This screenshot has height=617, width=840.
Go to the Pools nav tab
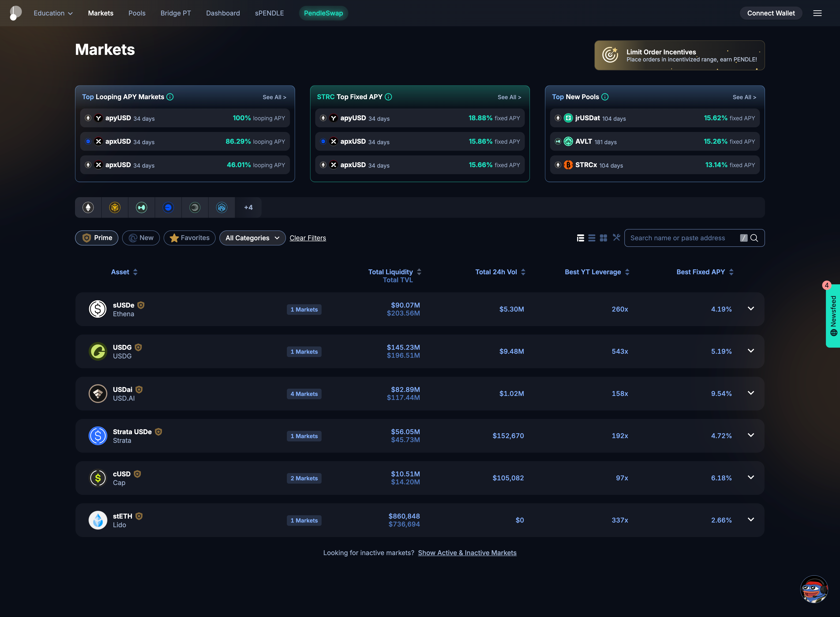click(x=137, y=13)
